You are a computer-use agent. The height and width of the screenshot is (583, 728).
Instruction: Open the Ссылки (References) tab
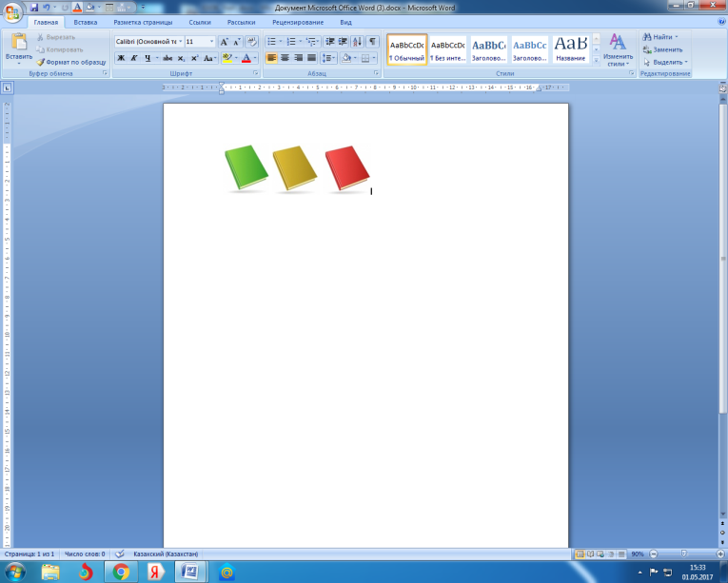pos(200,22)
